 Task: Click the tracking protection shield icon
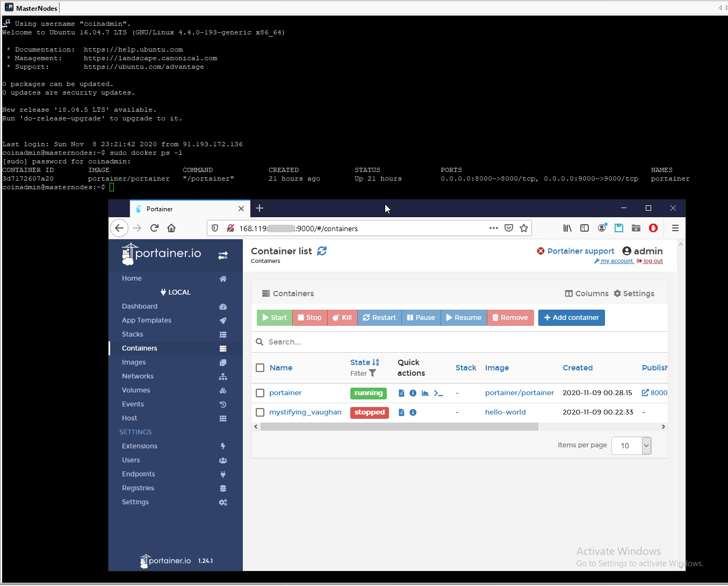pos(215,228)
